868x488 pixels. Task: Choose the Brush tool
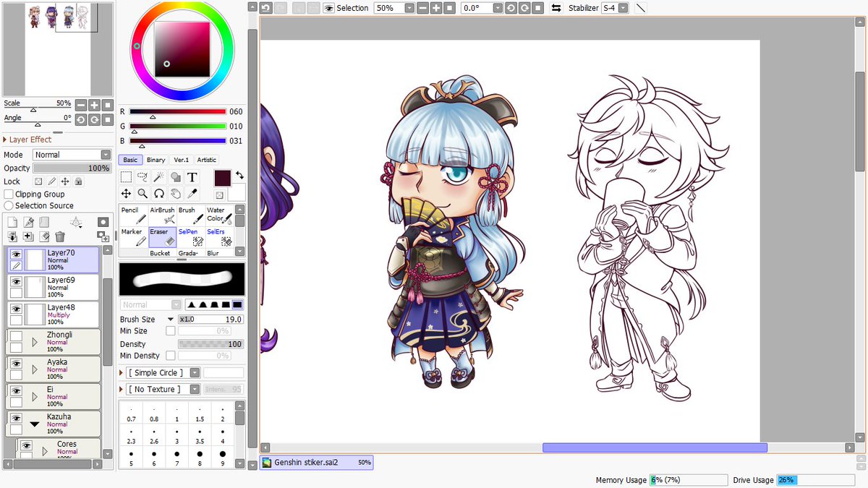click(x=191, y=215)
